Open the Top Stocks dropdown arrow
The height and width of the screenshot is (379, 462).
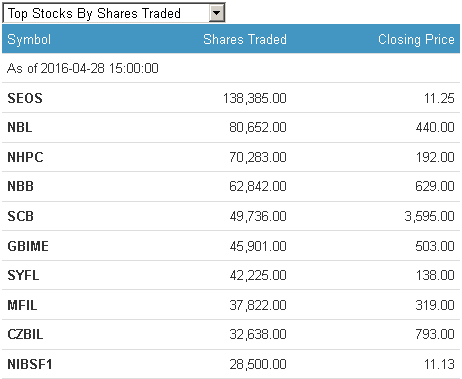tap(217, 13)
